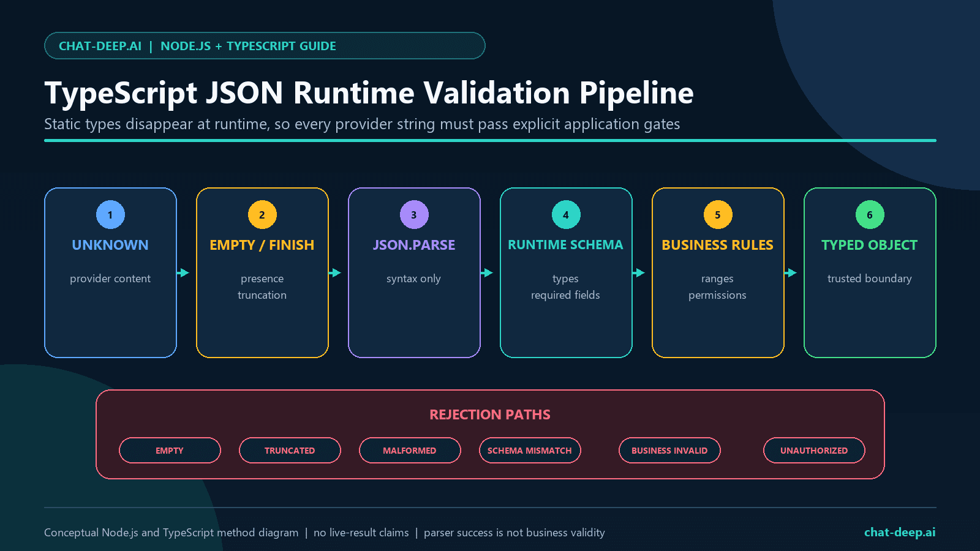Click the BUSINESS RULES card heading
Viewport: 980px width, 551px height.
pos(718,245)
